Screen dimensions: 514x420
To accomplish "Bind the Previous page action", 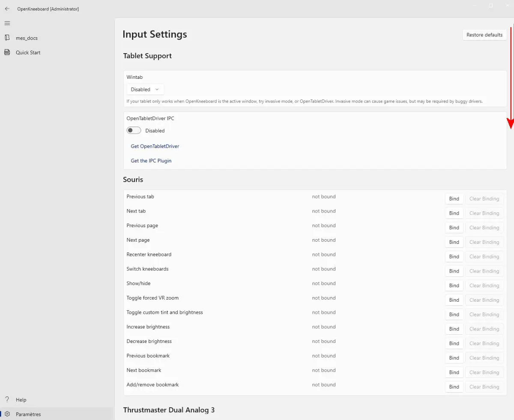I will pos(454,228).
